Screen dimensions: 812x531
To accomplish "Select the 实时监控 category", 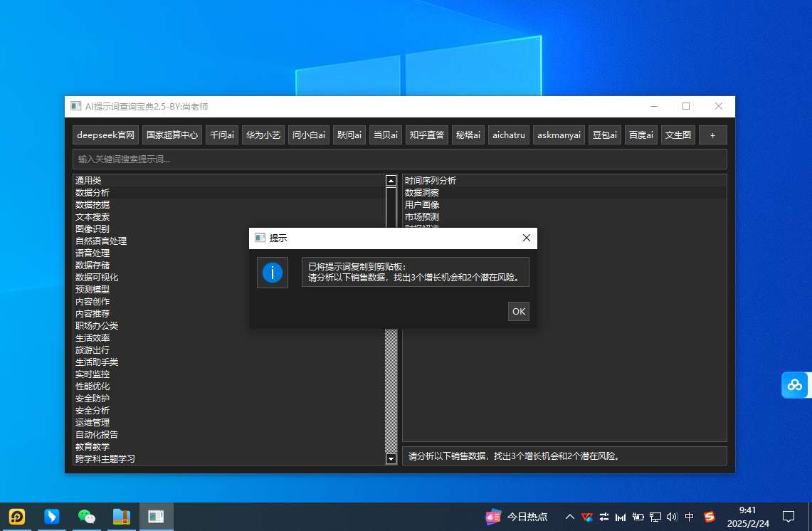I will point(229,374).
